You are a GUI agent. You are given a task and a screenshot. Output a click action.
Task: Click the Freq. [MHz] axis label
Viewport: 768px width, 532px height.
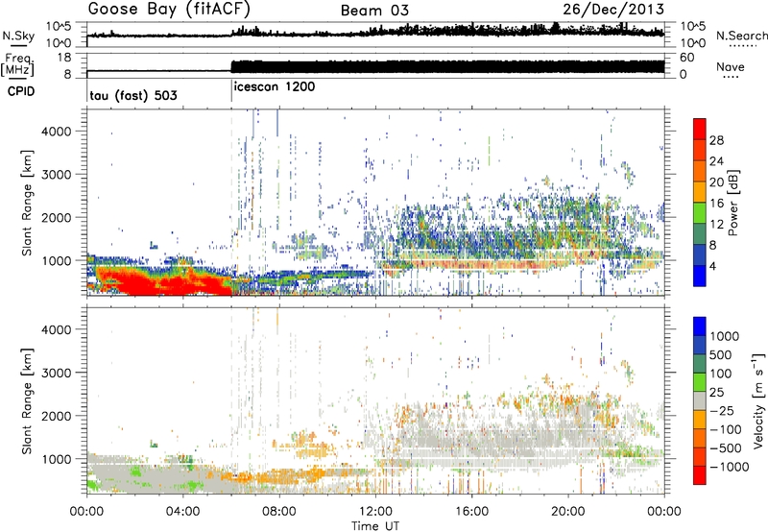pyautogui.click(x=18, y=64)
